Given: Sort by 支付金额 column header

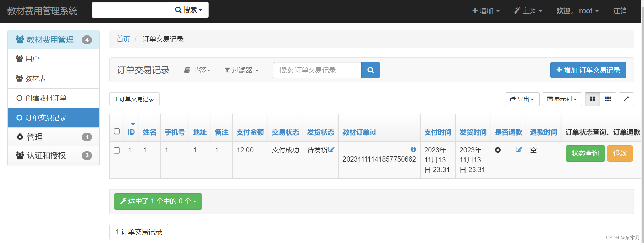Looking at the screenshot, I should point(250,132).
